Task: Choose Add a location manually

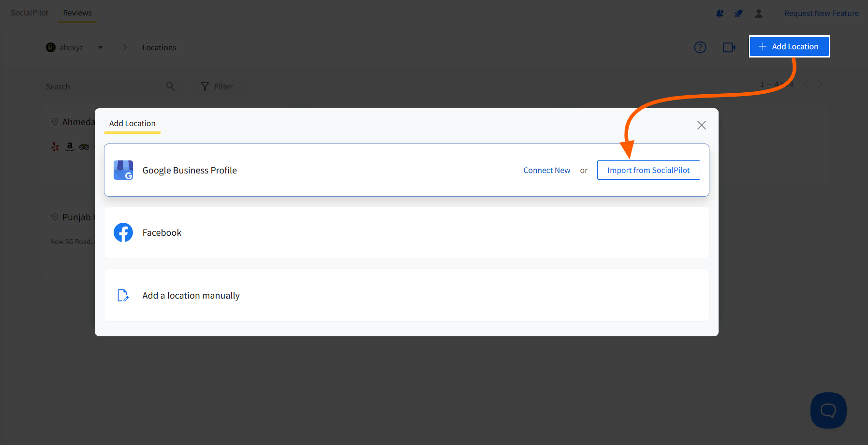Action: (407, 295)
